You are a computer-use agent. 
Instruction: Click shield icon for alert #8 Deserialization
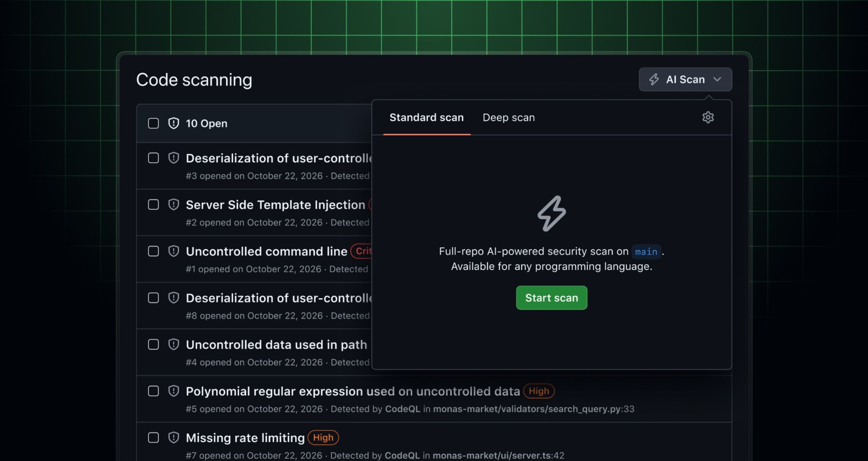[174, 298]
